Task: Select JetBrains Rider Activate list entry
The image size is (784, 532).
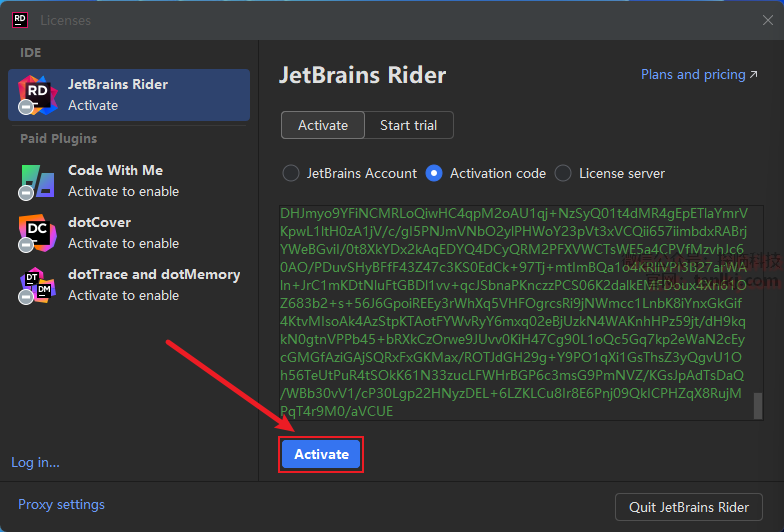Action: tap(130, 94)
